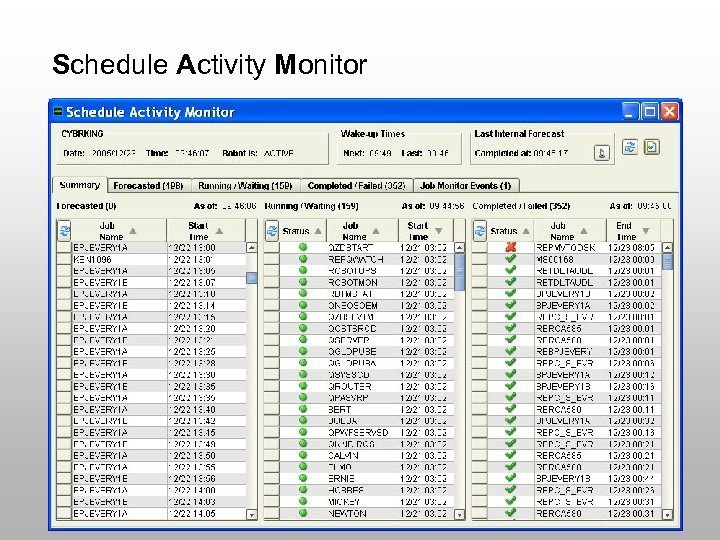The height and width of the screenshot is (540, 720).
Task: Click green check for BPJEVERY1A ending 12/23 00:02
Action: tap(510, 305)
